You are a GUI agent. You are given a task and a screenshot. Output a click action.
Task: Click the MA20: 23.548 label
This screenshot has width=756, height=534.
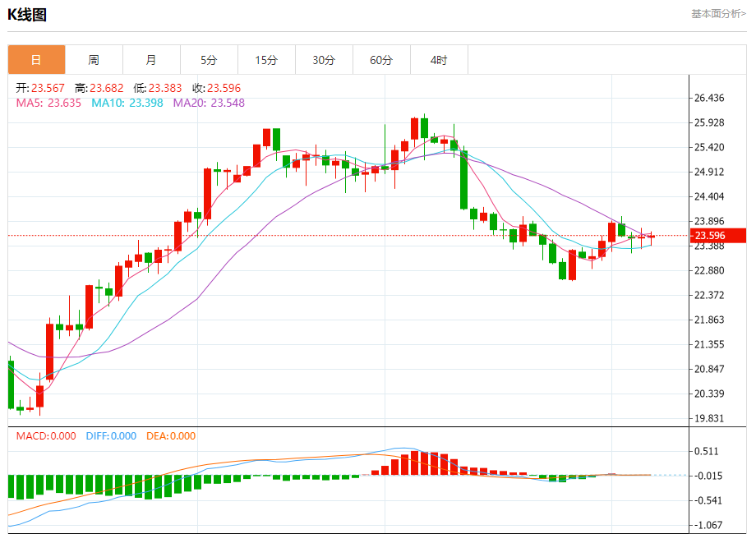209,104
